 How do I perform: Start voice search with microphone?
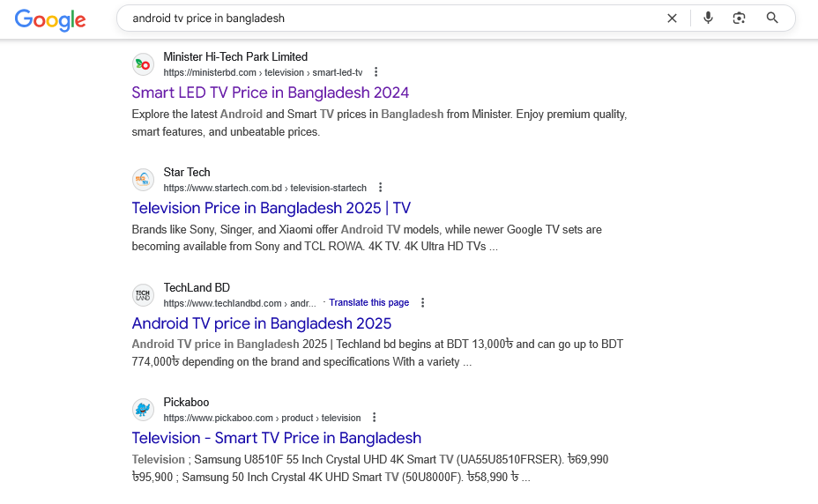pos(708,19)
